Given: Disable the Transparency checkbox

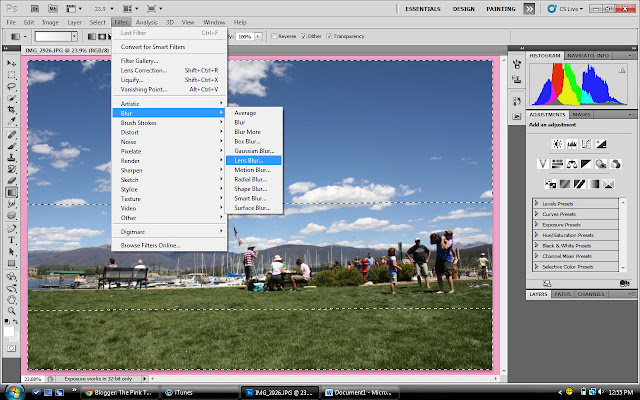Looking at the screenshot, I should 329,36.
